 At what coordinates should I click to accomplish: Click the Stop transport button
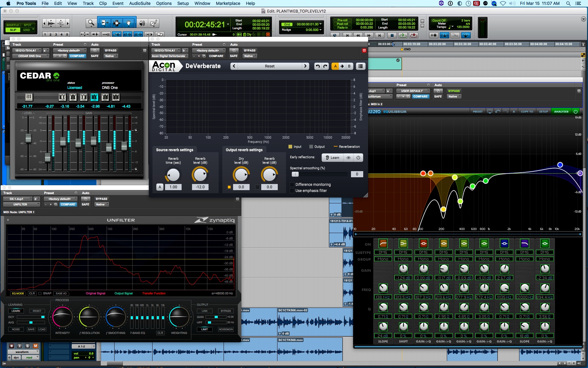pos(392,35)
